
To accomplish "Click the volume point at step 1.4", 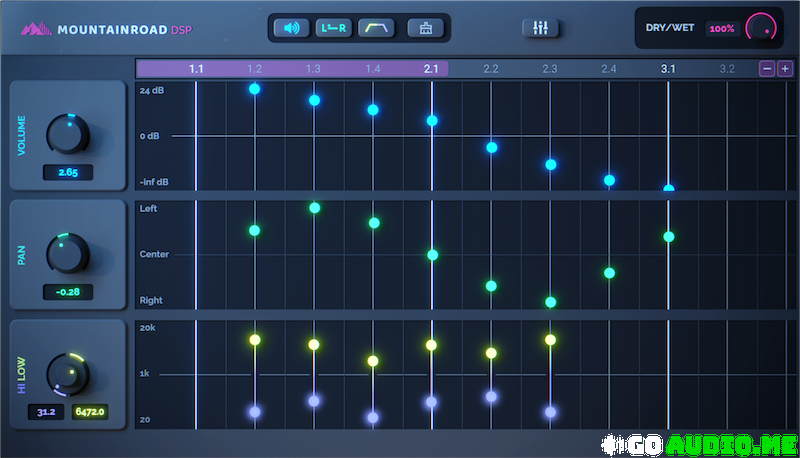I will tap(373, 110).
